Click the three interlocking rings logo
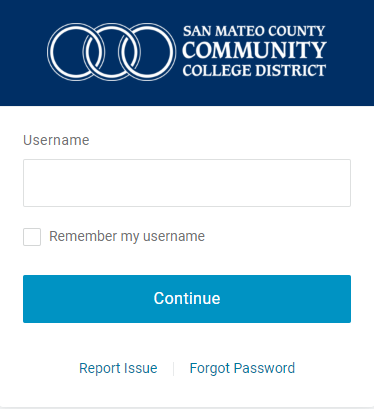This screenshot has height=409, width=374. (x=112, y=52)
